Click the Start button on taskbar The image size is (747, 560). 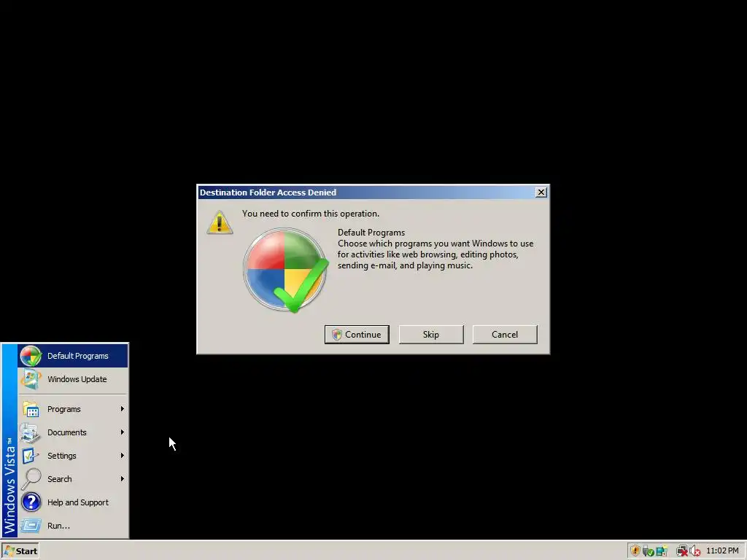click(x=20, y=551)
